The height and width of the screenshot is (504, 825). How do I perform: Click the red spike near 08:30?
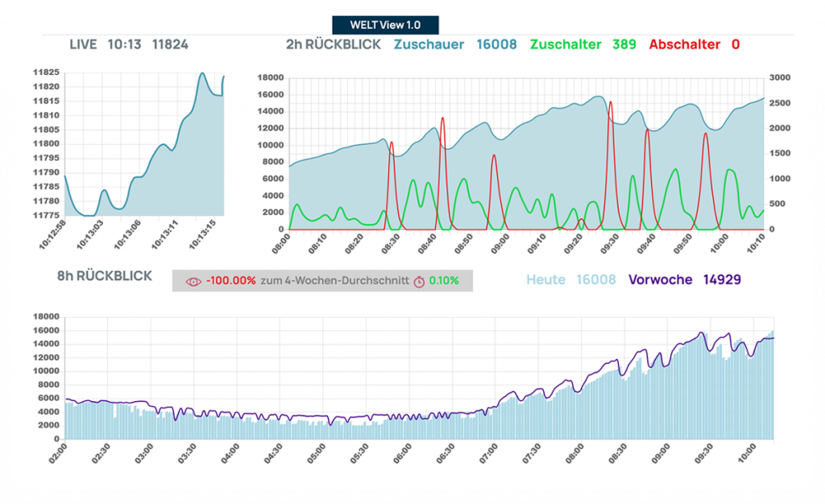(x=392, y=143)
